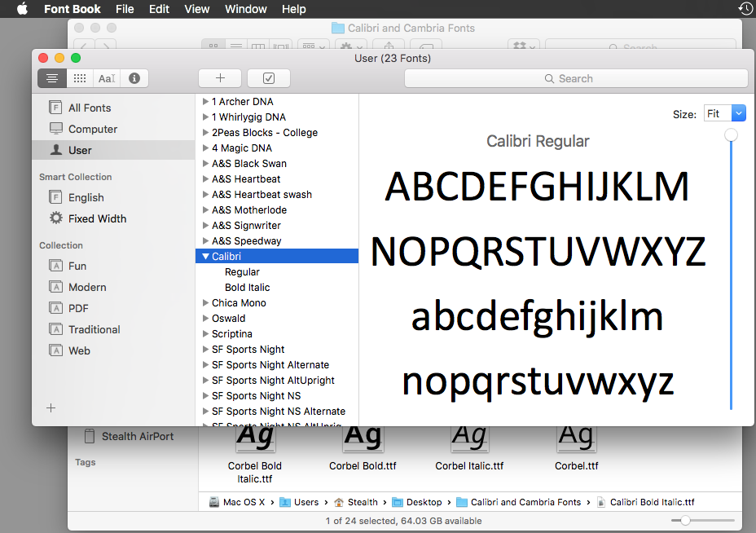Navigate to Desktop via the breadcrumb link

coord(424,502)
